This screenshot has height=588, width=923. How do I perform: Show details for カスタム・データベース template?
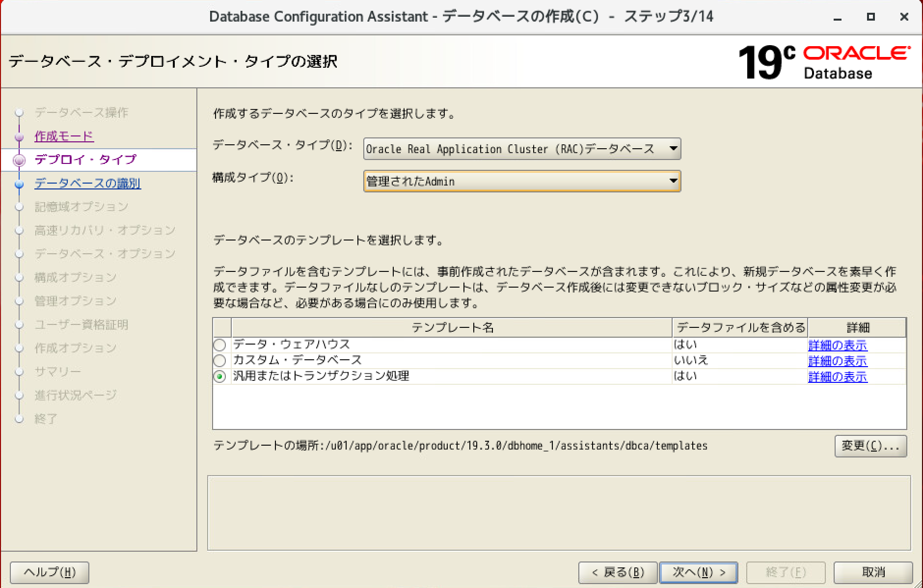coord(837,361)
